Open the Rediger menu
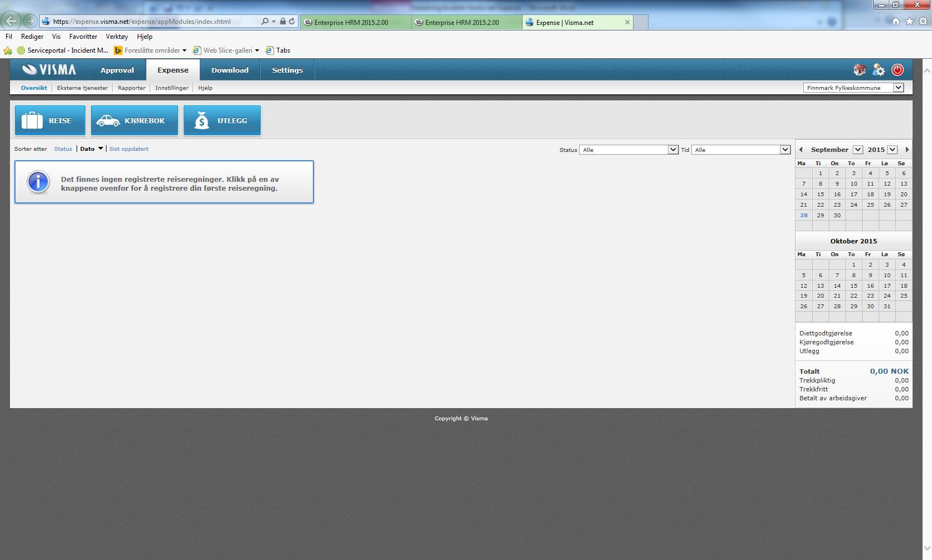 pyautogui.click(x=32, y=36)
